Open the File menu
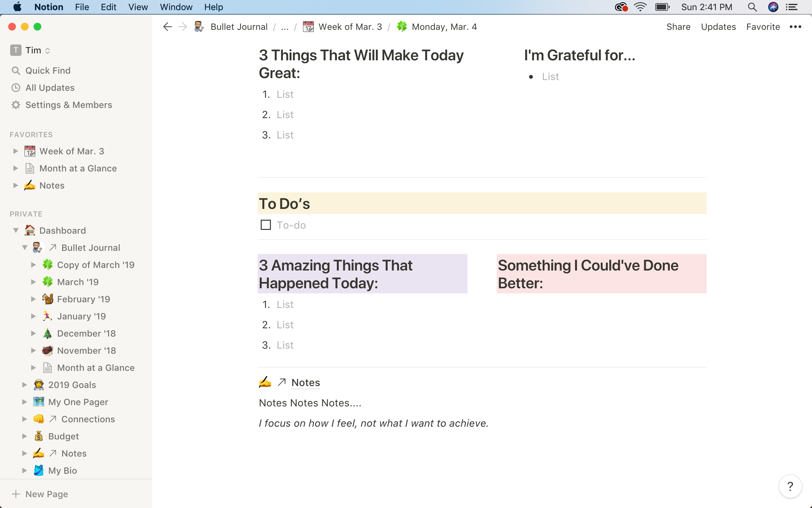812x508 pixels. [82, 7]
